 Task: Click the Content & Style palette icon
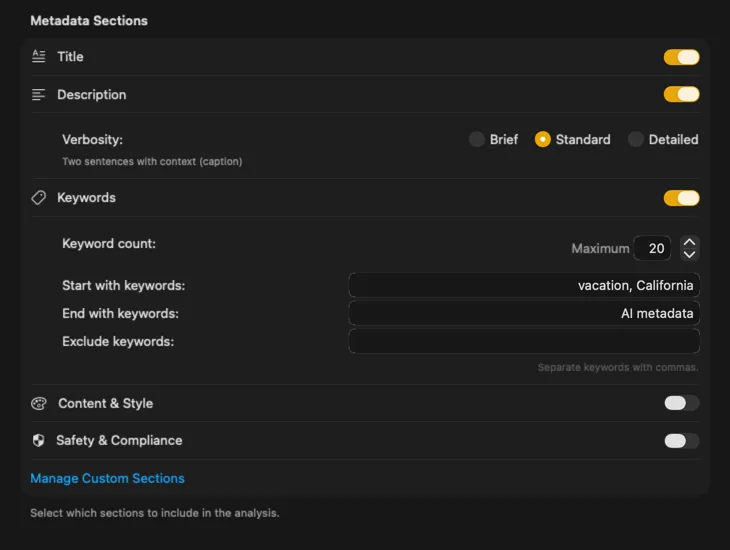(x=39, y=403)
